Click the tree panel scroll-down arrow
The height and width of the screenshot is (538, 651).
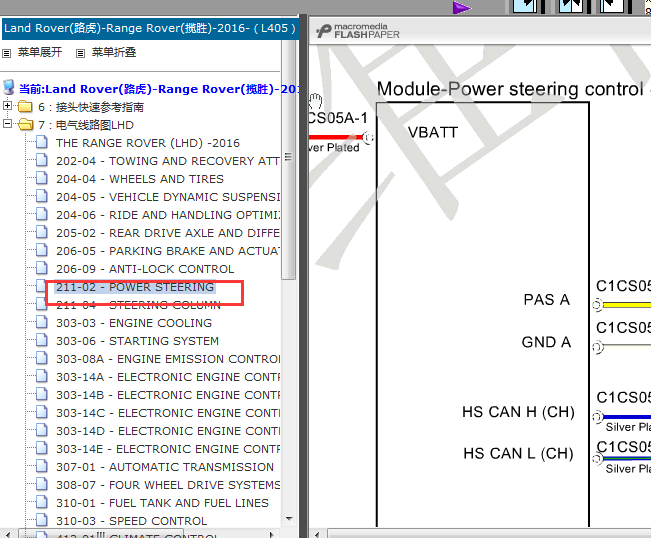(x=289, y=519)
